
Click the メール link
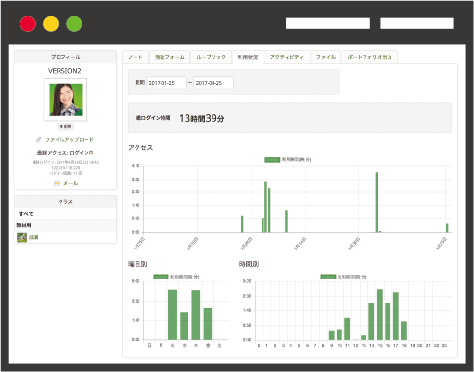(70, 183)
